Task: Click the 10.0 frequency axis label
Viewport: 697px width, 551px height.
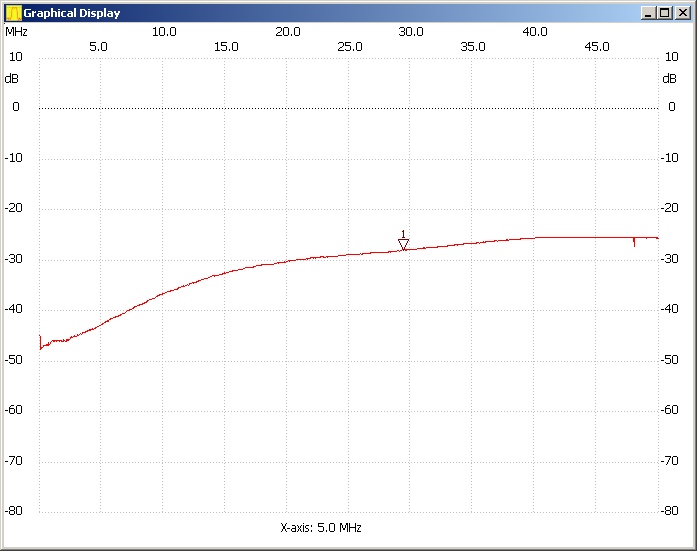Action: pyautogui.click(x=164, y=31)
